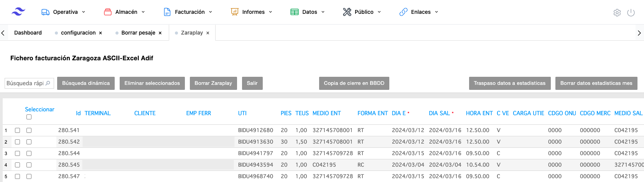This screenshot has height=182, width=644.
Task: Expand the Enlaces dropdown chevron
Action: (436, 12)
